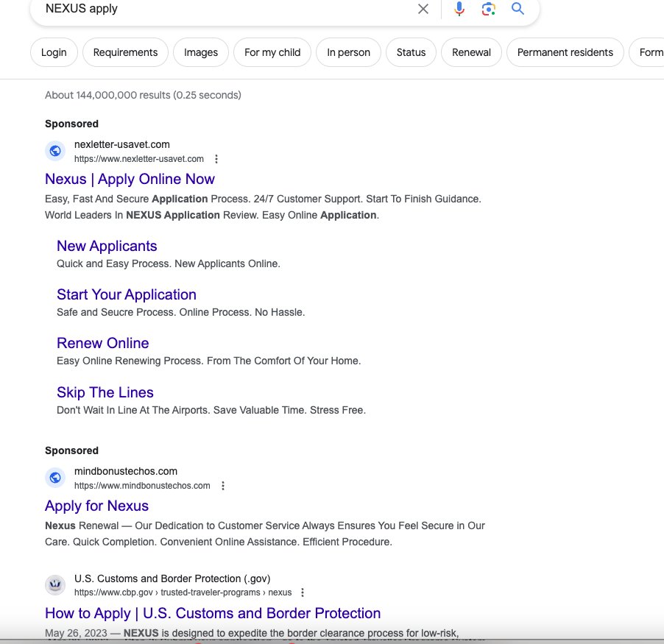Click the New Applicants sitelink
This screenshot has height=644, width=664.
pos(107,246)
